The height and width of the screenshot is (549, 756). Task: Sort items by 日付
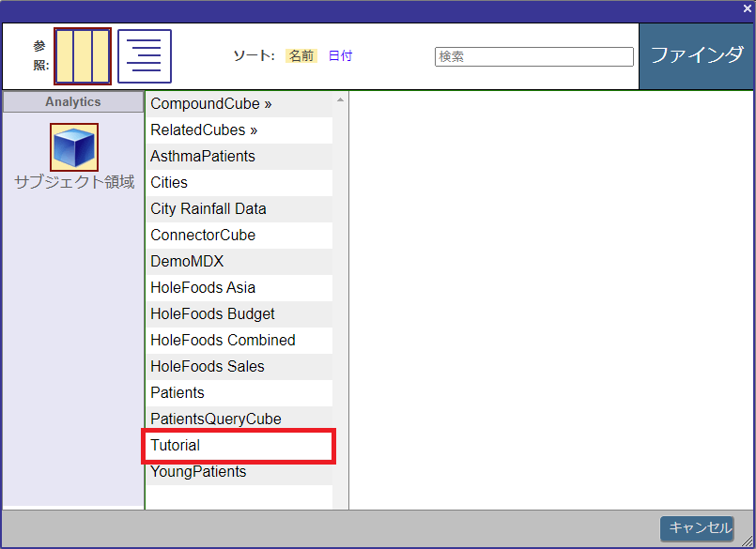click(340, 56)
